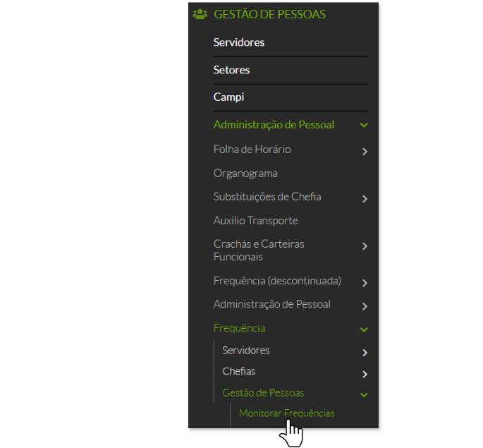Screen dimensions: 483x448
Task: Select the Folha de Horário label
Action: (252, 150)
